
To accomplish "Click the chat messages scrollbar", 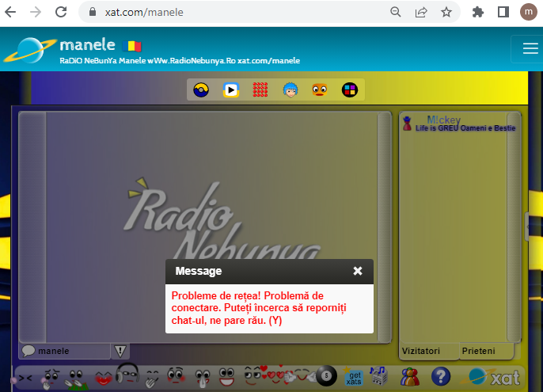I will point(384,227).
